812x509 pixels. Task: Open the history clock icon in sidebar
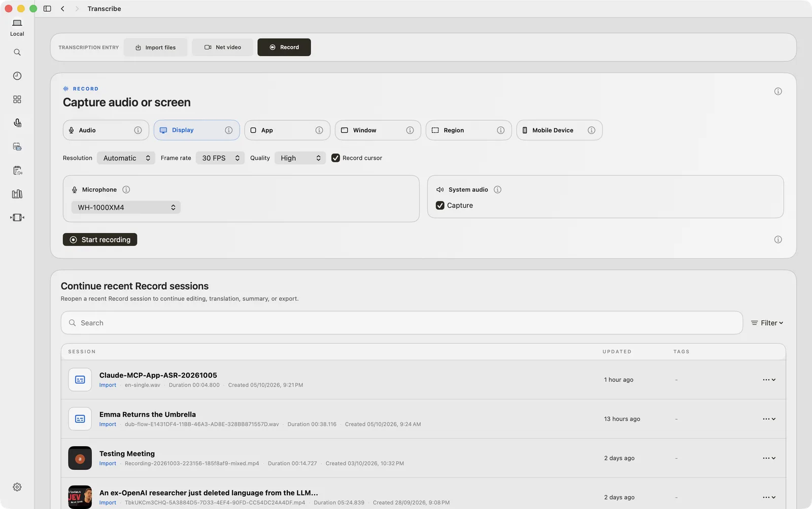click(17, 76)
